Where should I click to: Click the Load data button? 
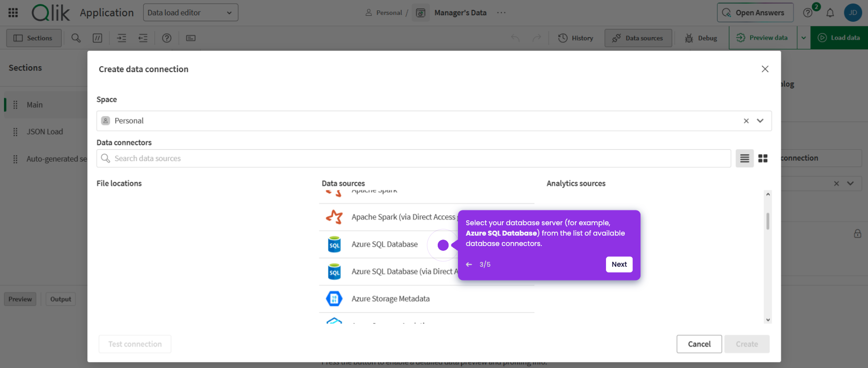(839, 38)
